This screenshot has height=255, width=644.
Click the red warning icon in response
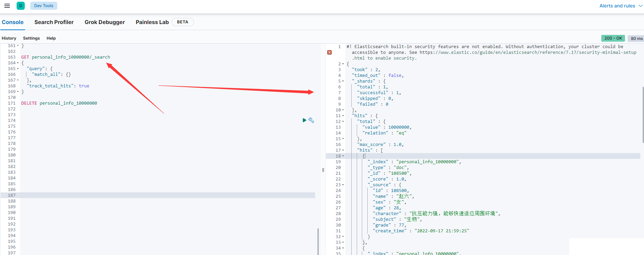click(x=329, y=52)
